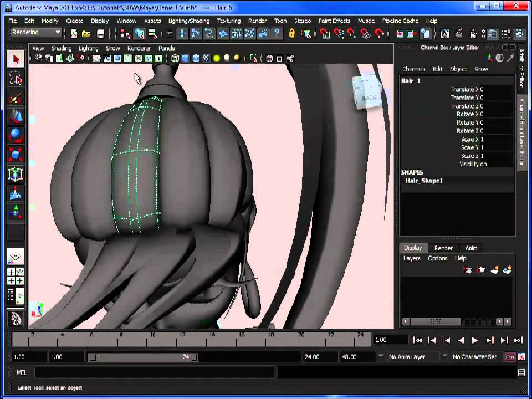Open the Paint Effects menu
The image size is (532, 399).
click(x=334, y=21)
